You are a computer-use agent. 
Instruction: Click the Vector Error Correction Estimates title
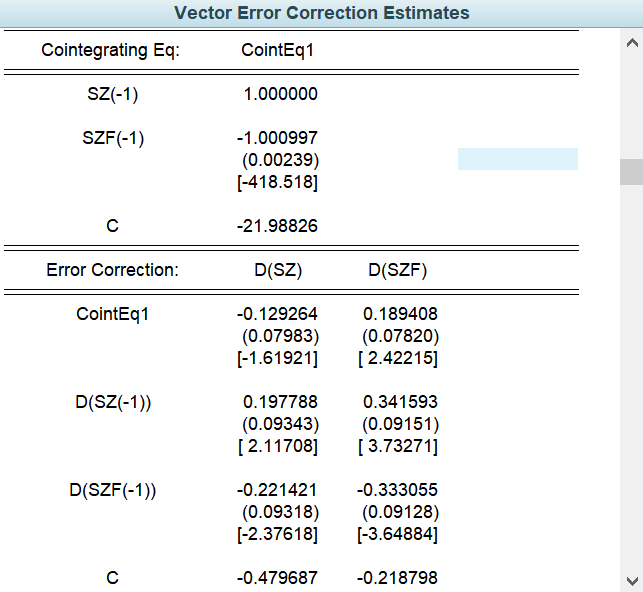321,13
